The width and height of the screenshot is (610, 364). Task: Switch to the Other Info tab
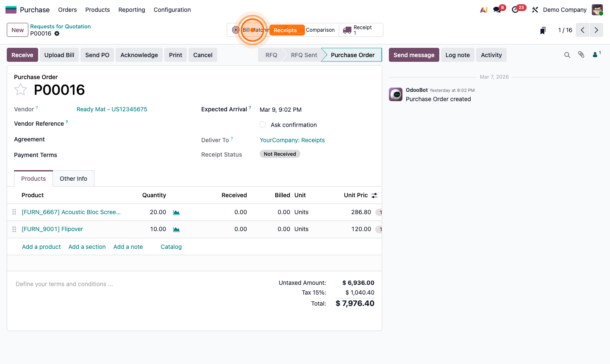[x=73, y=178]
